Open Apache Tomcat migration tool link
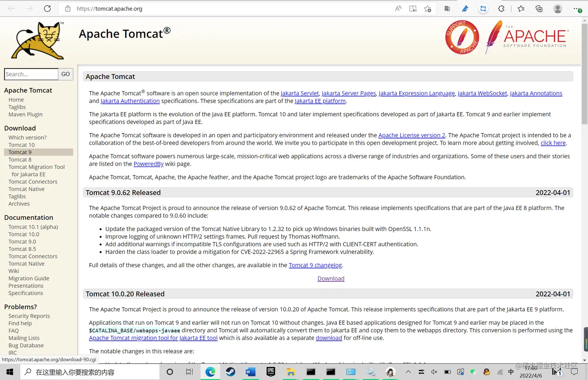588x380 pixels. 153,338
